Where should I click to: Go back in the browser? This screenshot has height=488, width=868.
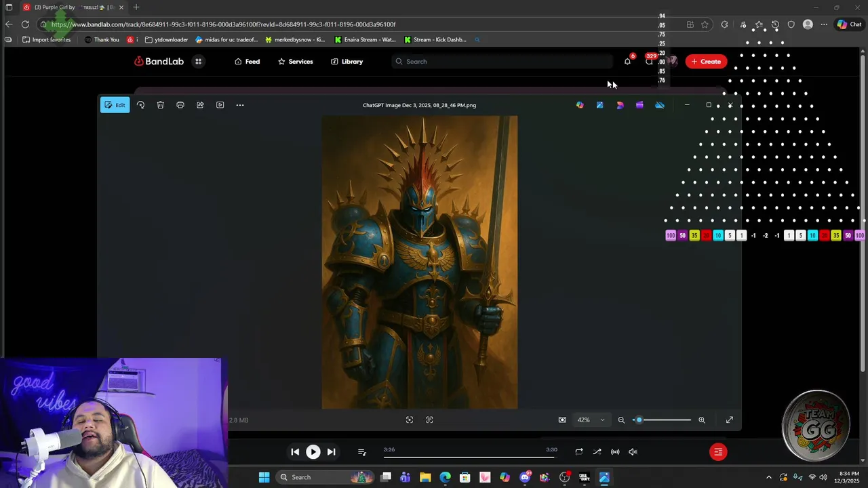(9, 24)
